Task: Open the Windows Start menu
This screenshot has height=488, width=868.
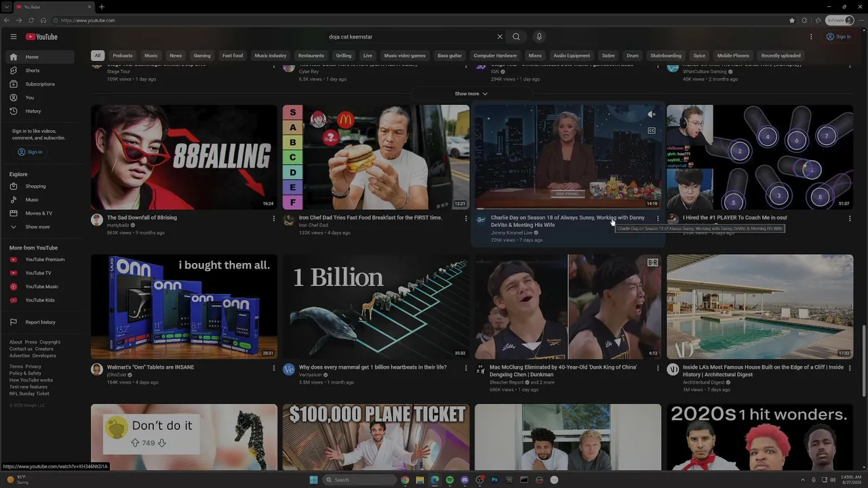Action: click(x=313, y=480)
